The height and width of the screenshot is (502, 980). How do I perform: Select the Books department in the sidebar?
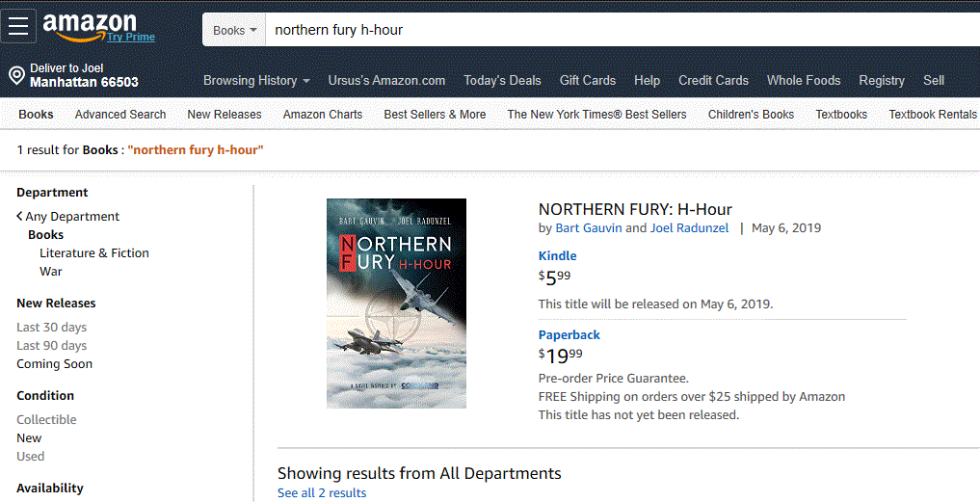coord(45,234)
